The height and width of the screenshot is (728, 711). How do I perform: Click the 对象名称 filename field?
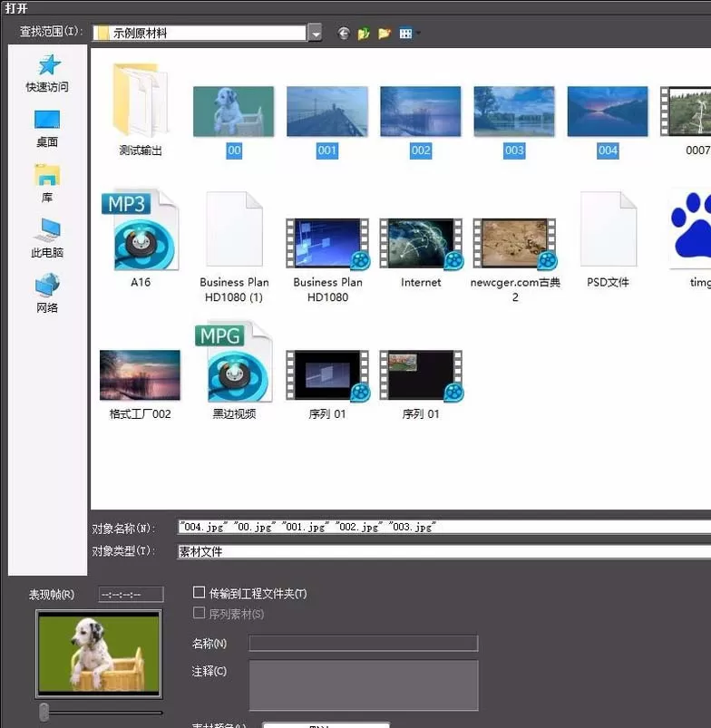pyautogui.click(x=444, y=527)
